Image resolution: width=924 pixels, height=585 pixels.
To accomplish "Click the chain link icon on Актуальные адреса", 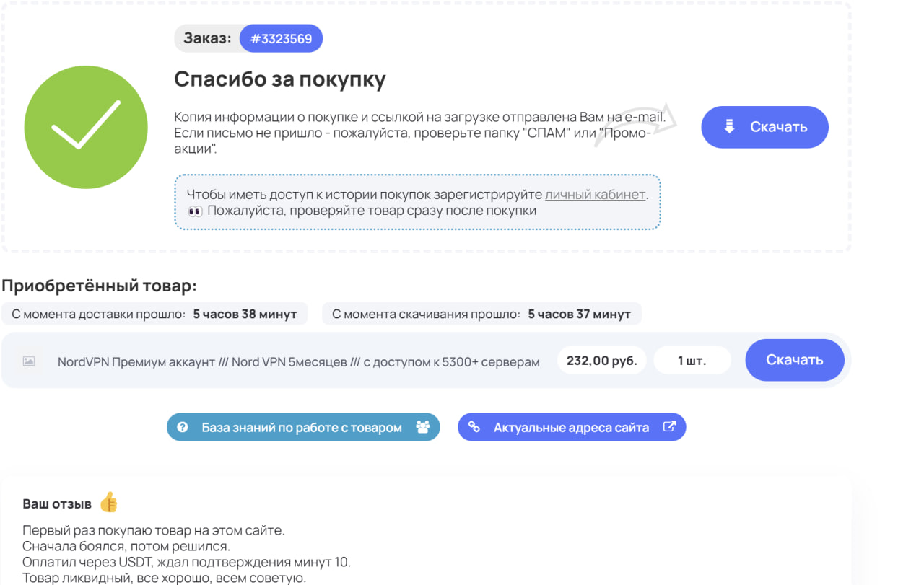I will tap(474, 427).
